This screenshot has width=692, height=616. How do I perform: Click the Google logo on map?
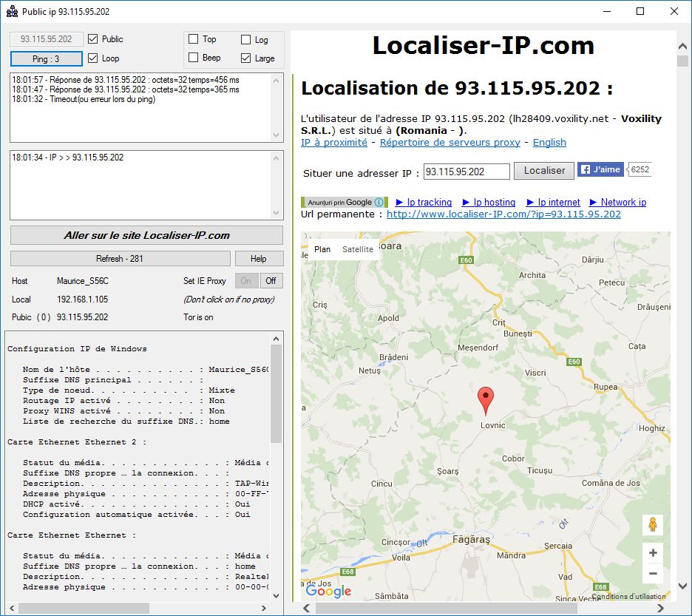tap(328, 590)
